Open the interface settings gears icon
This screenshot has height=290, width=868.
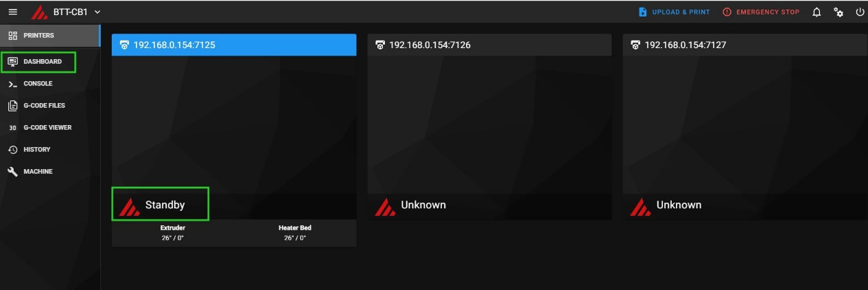838,12
